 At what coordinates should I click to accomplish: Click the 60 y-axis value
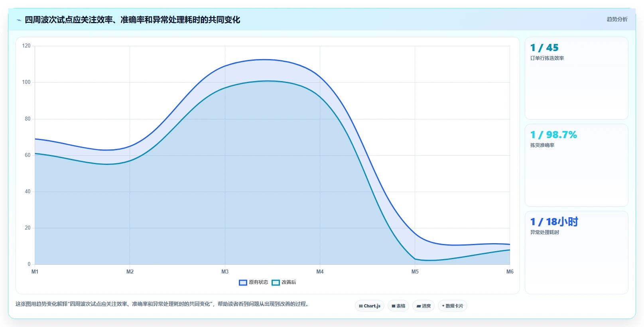28,155
